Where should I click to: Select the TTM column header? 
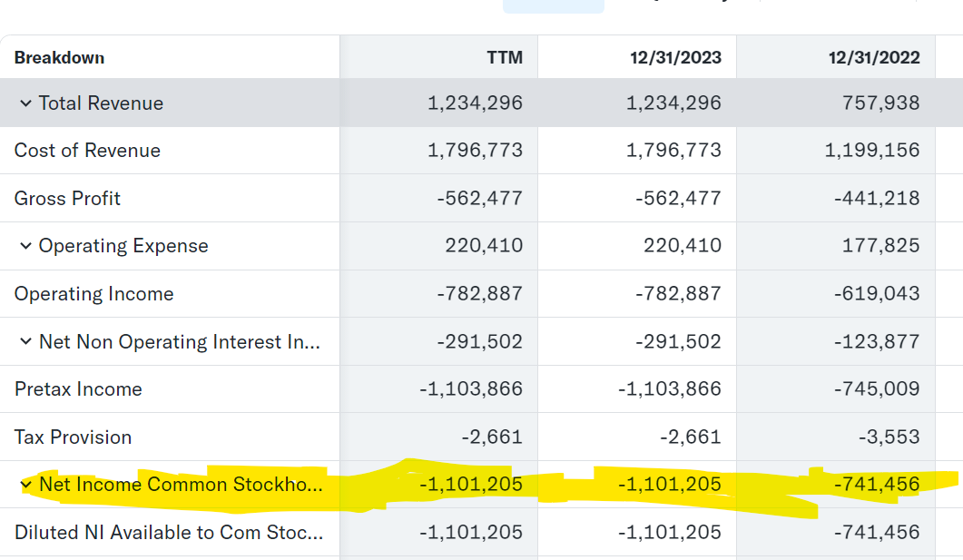tap(505, 57)
